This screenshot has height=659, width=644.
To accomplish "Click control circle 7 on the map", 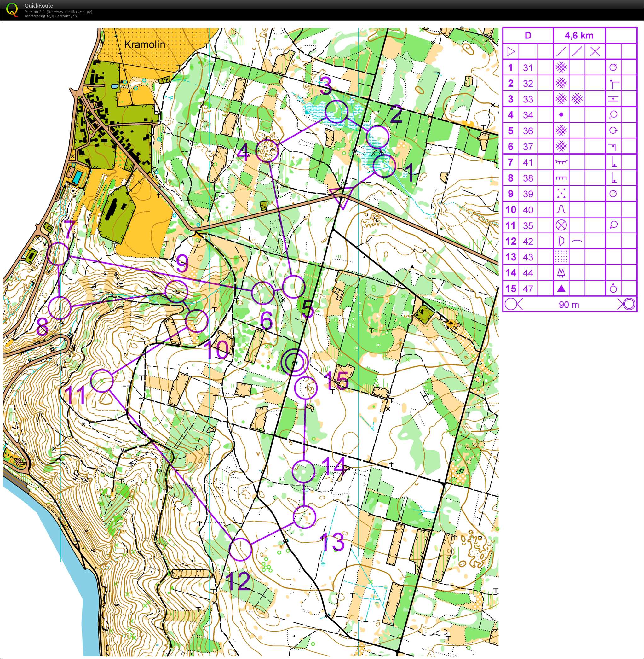I will 59,254.
